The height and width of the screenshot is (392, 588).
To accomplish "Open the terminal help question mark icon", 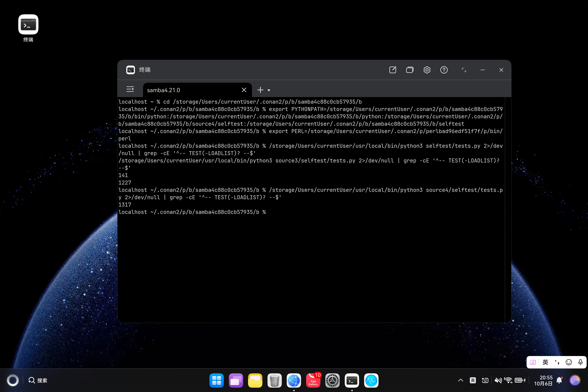I will click(x=444, y=70).
